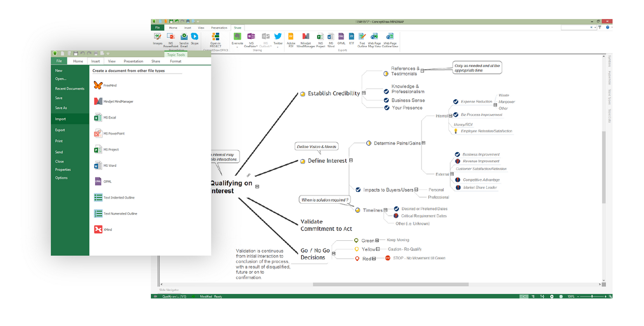Toggle checkmark on Biz Process Improvement topic

tap(456, 115)
